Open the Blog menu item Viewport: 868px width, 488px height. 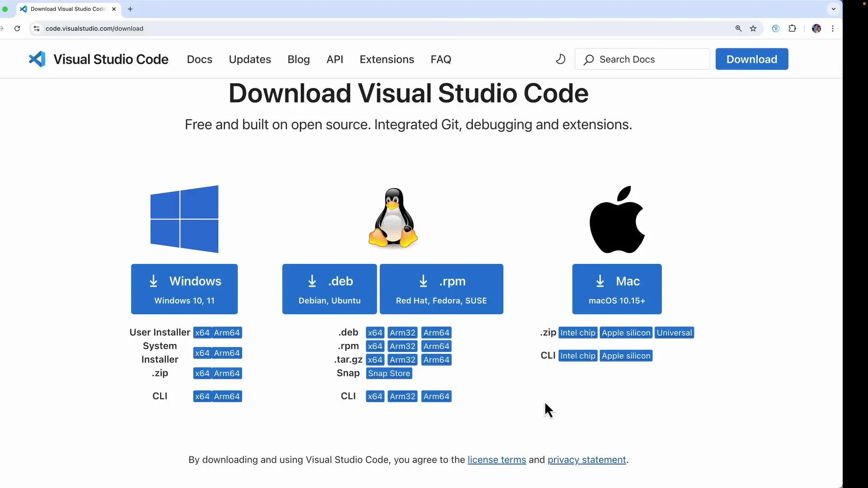[x=299, y=59]
